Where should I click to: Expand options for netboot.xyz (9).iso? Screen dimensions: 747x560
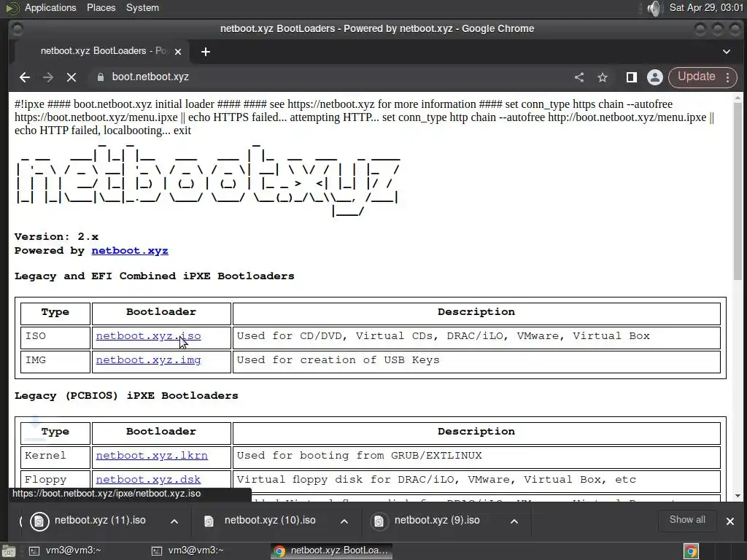click(x=514, y=521)
